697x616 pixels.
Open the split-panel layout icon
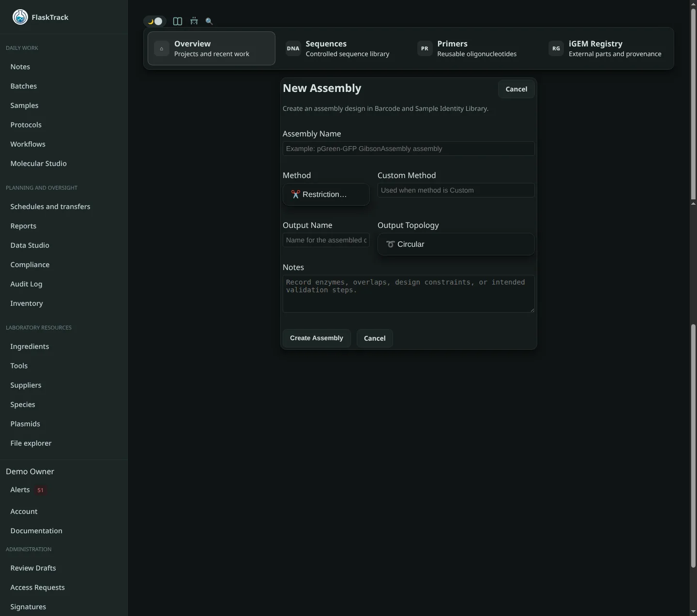pos(178,21)
